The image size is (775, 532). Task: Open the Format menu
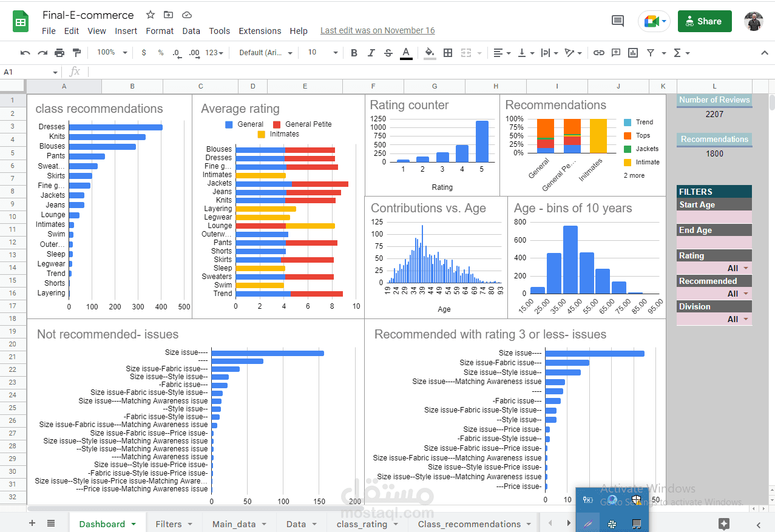(160, 31)
